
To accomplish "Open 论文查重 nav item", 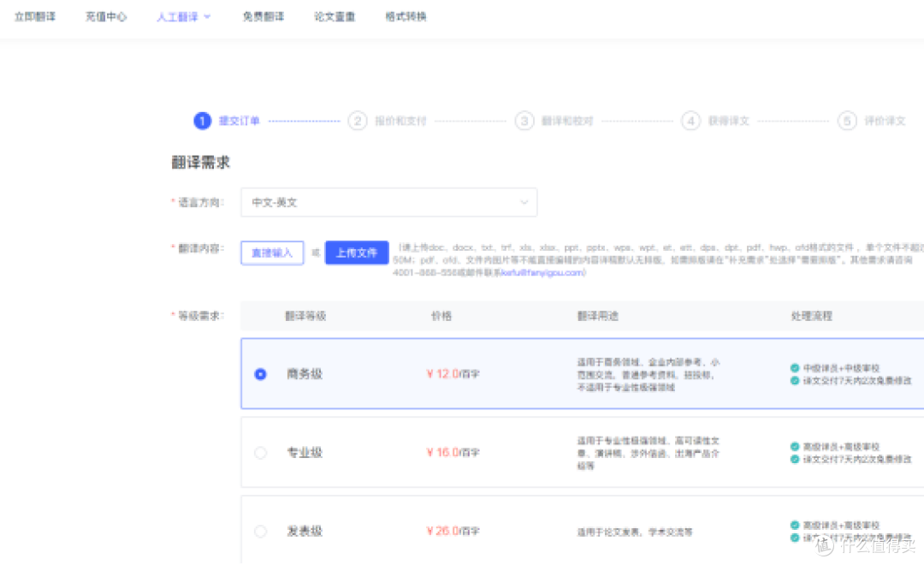I will coord(335,16).
